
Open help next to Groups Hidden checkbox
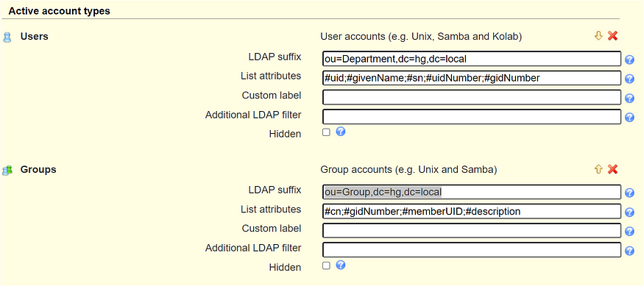[x=341, y=265]
